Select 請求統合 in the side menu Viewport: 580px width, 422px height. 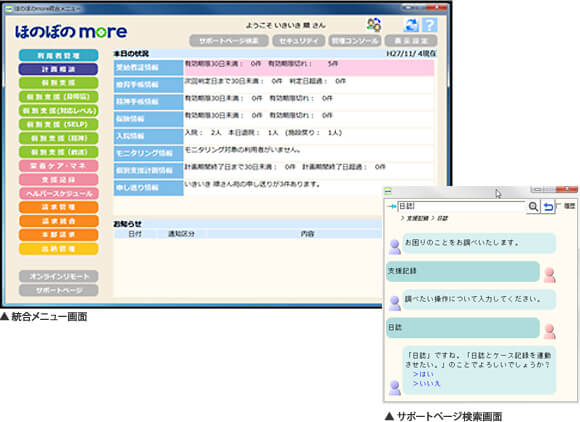coord(58,221)
